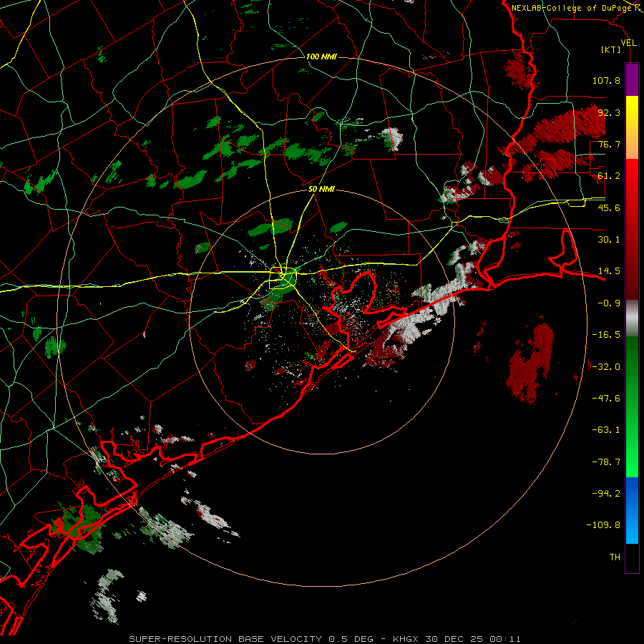
Task: Select the 76.7 legend value
Action: coord(609,144)
